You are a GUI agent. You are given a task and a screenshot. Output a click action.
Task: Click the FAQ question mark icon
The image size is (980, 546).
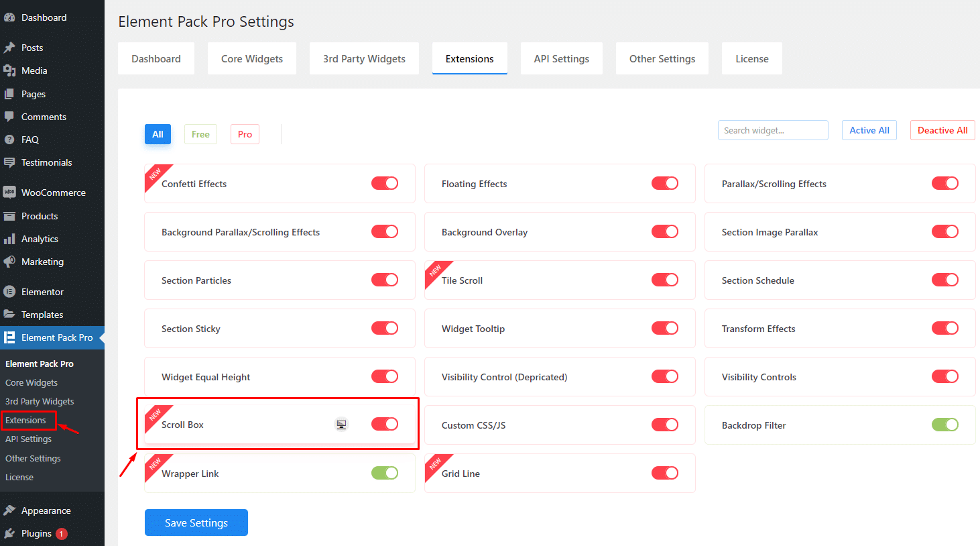coord(9,140)
